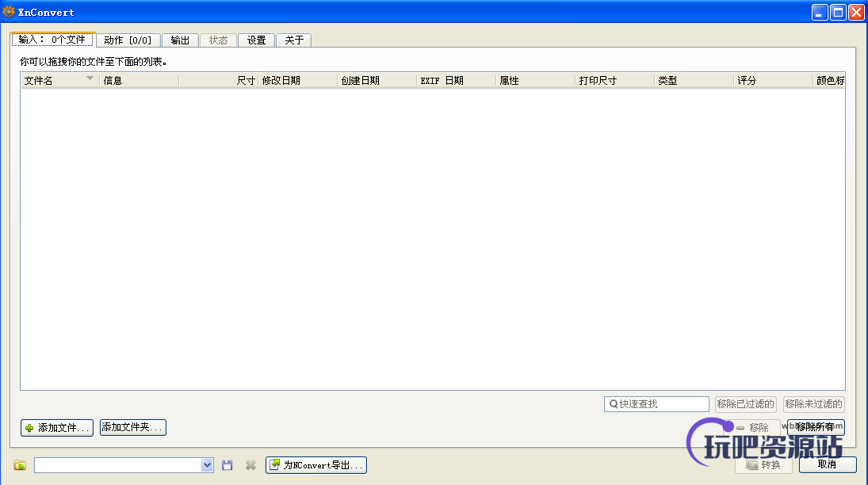The height and width of the screenshot is (485, 868).
Task: Click the 添加文件... button
Action: [x=57, y=428]
